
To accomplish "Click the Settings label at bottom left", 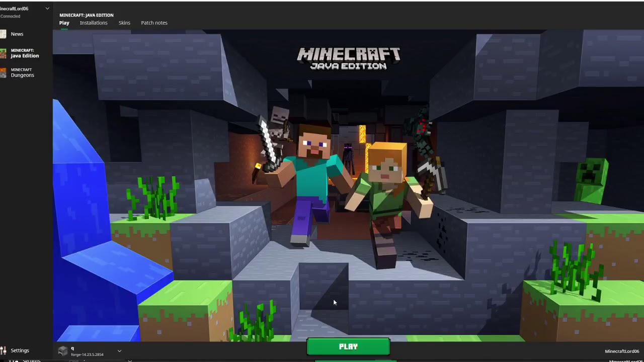I will (x=20, y=350).
